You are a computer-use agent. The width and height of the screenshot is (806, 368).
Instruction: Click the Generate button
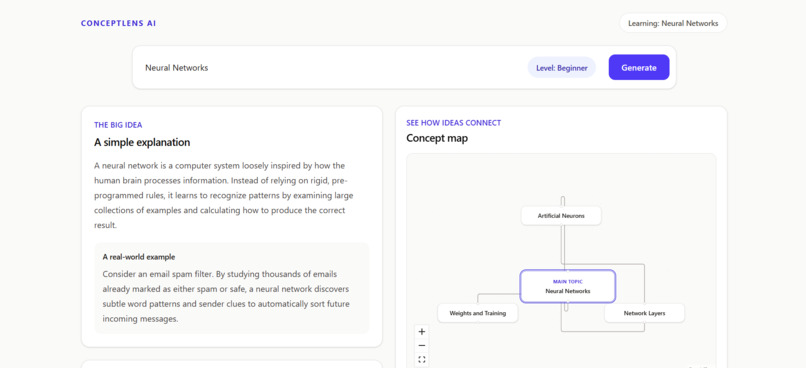[x=639, y=67]
